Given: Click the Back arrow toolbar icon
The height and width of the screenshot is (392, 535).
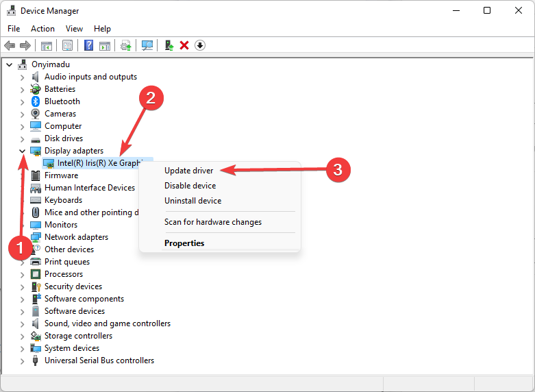Looking at the screenshot, I should click(10, 45).
